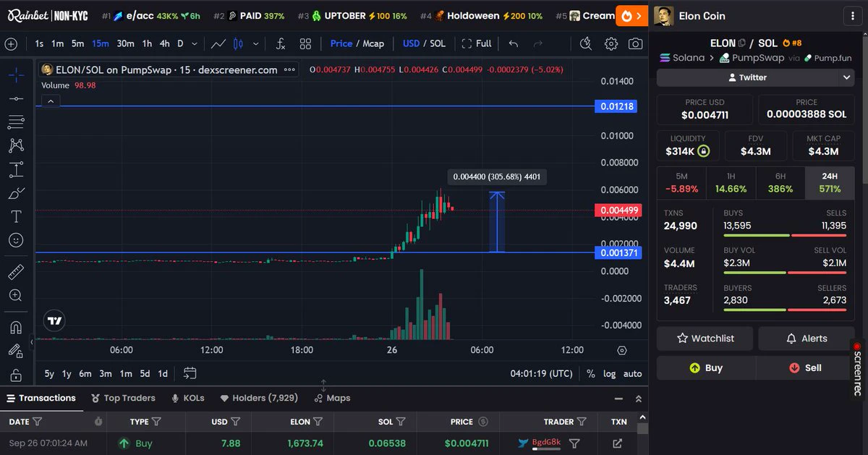Select the trend line drawing tool

pyautogui.click(x=16, y=98)
